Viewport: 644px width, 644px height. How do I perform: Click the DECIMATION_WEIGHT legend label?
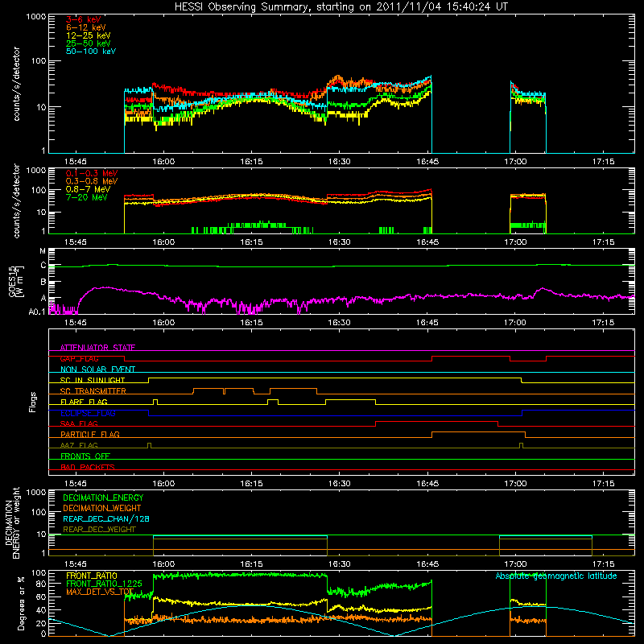click(102, 508)
